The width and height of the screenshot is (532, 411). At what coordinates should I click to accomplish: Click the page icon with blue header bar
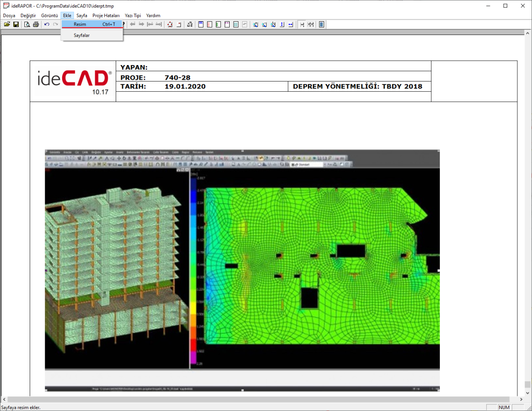click(201, 24)
